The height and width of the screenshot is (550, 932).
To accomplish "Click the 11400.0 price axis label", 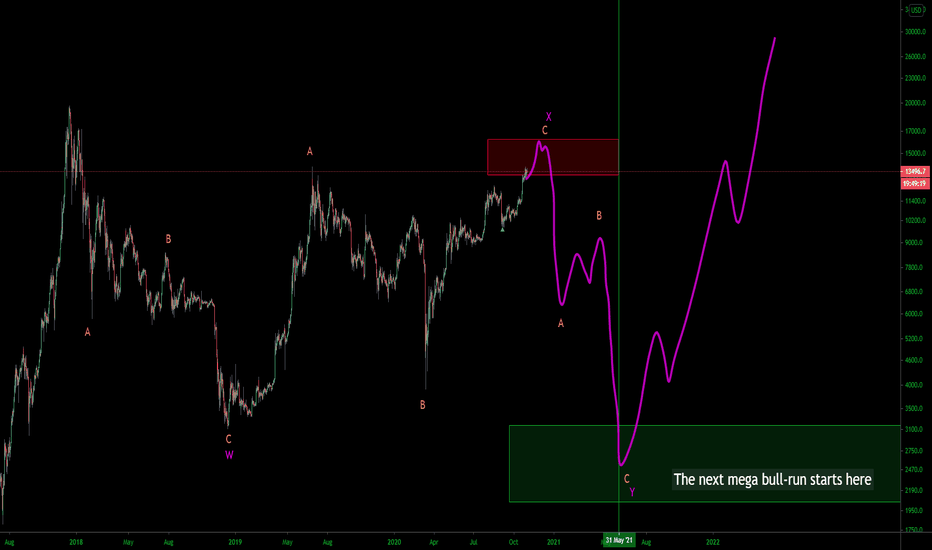I will [x=915, y=202].
